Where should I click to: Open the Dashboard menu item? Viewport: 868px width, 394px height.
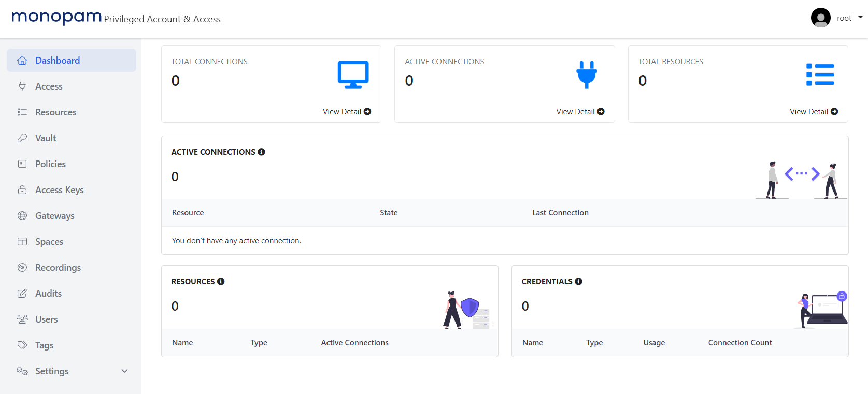tap(58, 61)
